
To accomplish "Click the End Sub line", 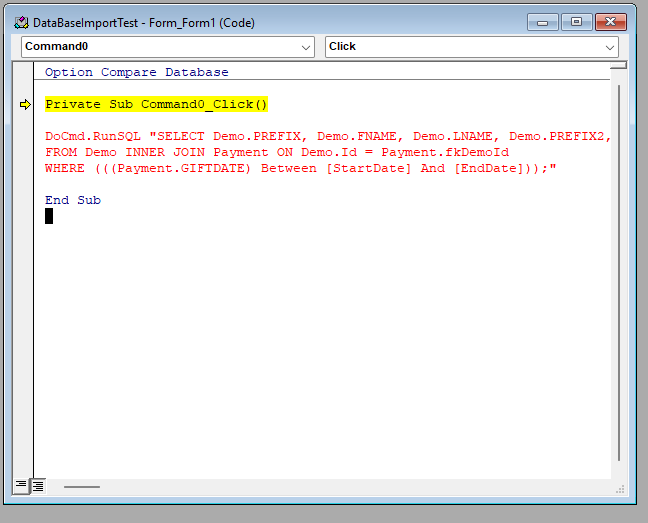I will click(73, 200).
